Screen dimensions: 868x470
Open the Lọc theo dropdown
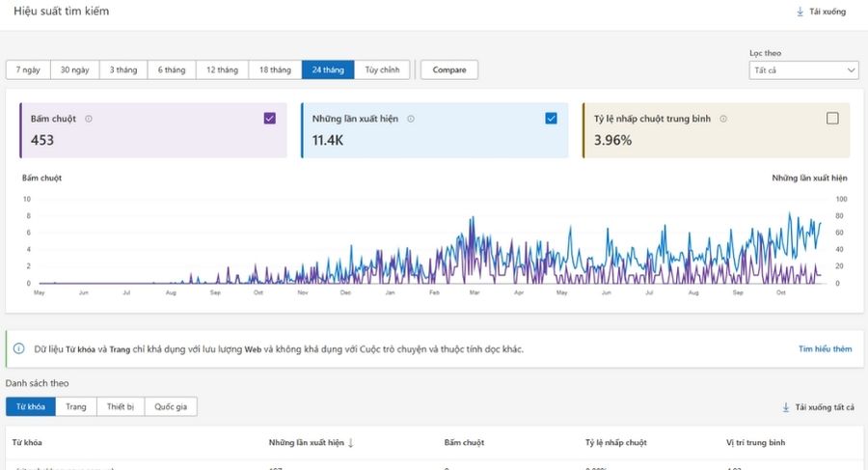click(x=803, y=69)
